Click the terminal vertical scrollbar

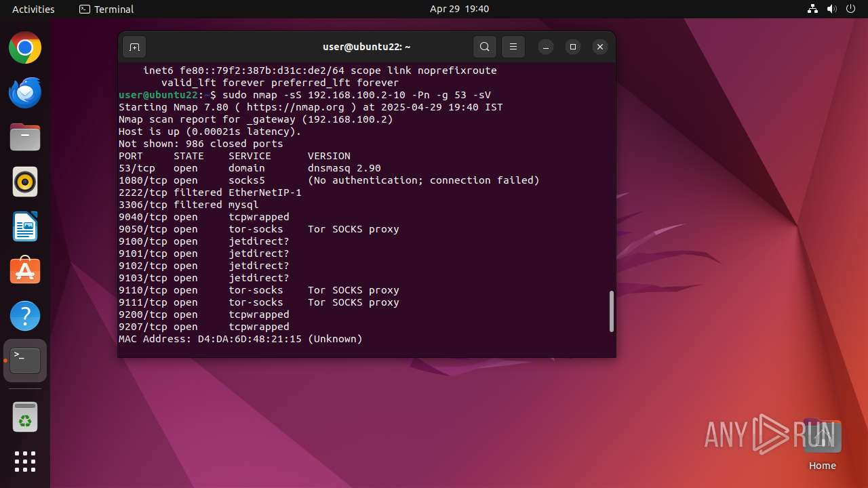tap(612, 311)
